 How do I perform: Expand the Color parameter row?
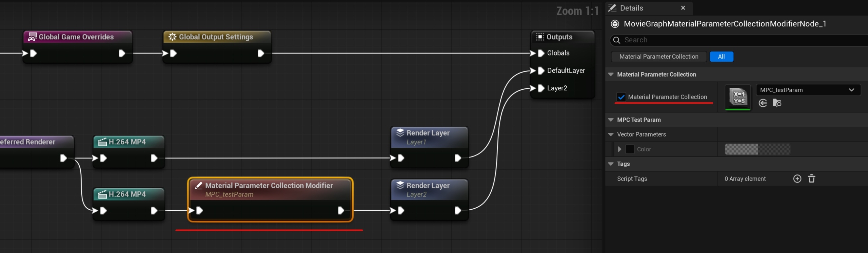click(619, 149)
